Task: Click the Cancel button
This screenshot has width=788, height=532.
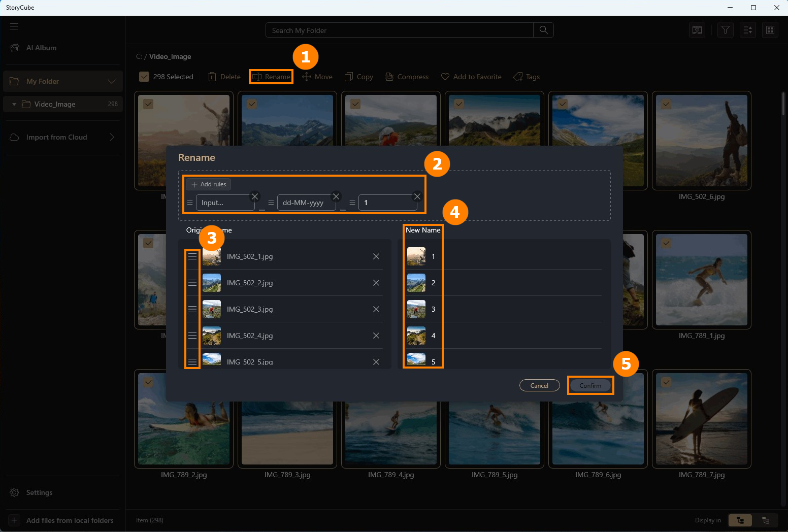Action: pyautogui.click(x=539, y=385)
